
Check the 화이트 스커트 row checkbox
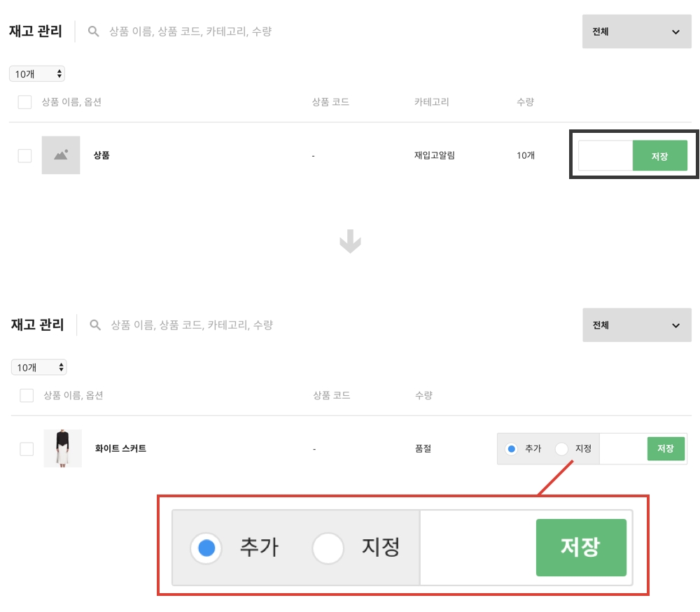tap(27, 449)
